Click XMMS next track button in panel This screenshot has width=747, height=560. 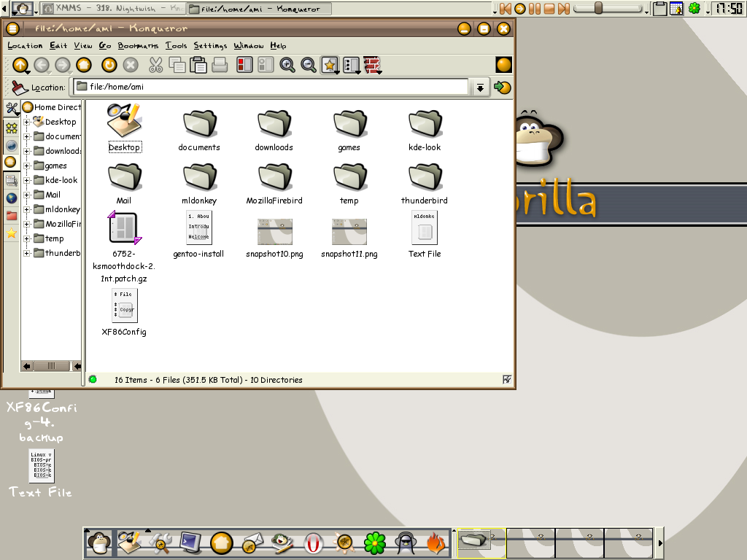click(564, 9)
